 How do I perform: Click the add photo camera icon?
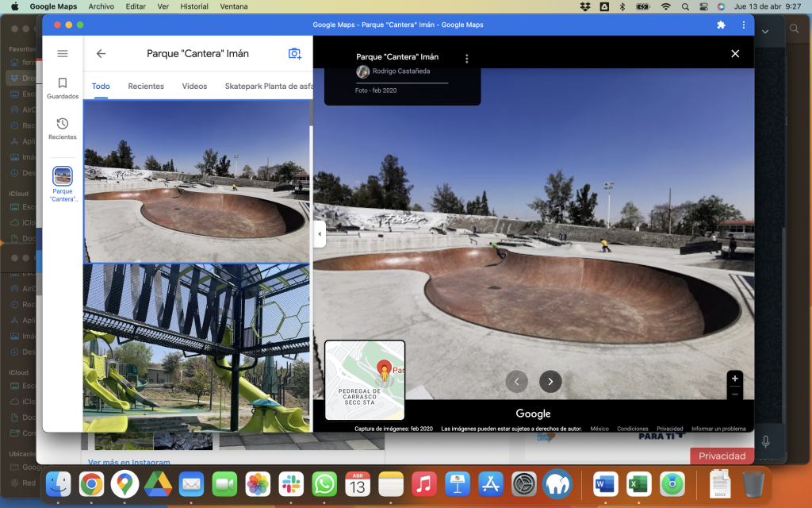pos(294,54)
